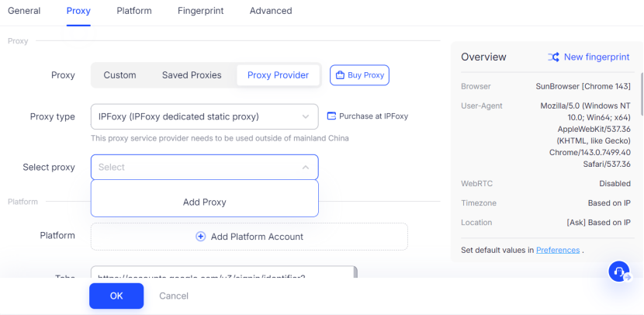Click the Purchase at IPFoxy link
Screen dimensions: 644x315
tap(373, 116)
